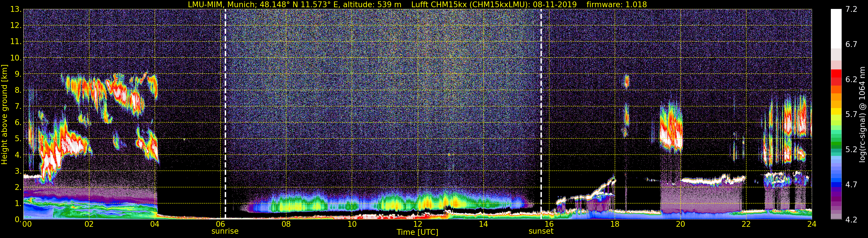Click the 'sunrise' label below the axis
The image size is (868, 238).
tap(225, 231)
